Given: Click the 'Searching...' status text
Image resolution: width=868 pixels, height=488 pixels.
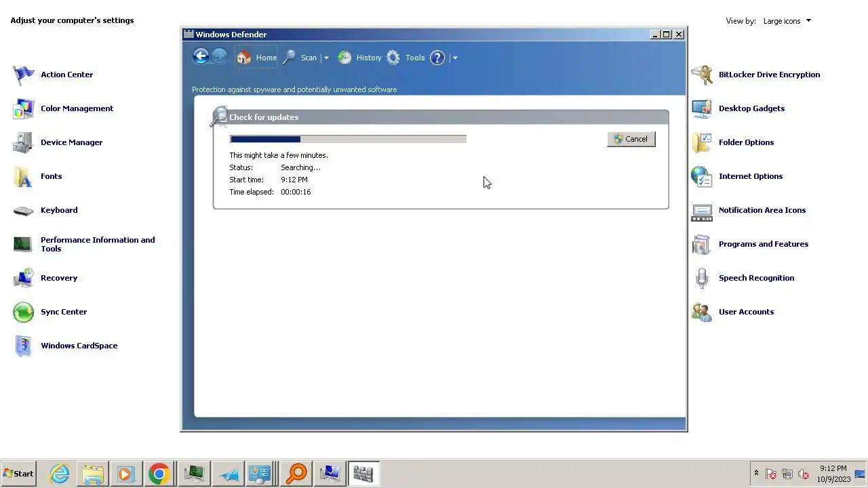Looking at the screenshot, I should tap(300, 167).
